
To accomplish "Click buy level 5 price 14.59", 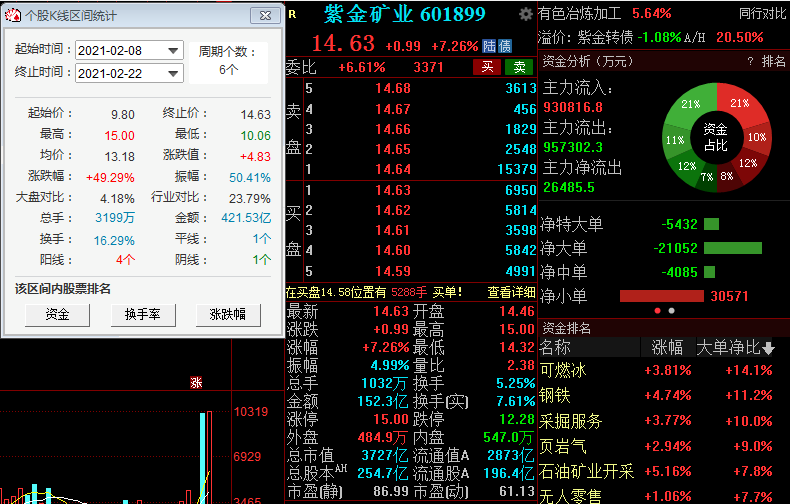I will click(392, 272).
